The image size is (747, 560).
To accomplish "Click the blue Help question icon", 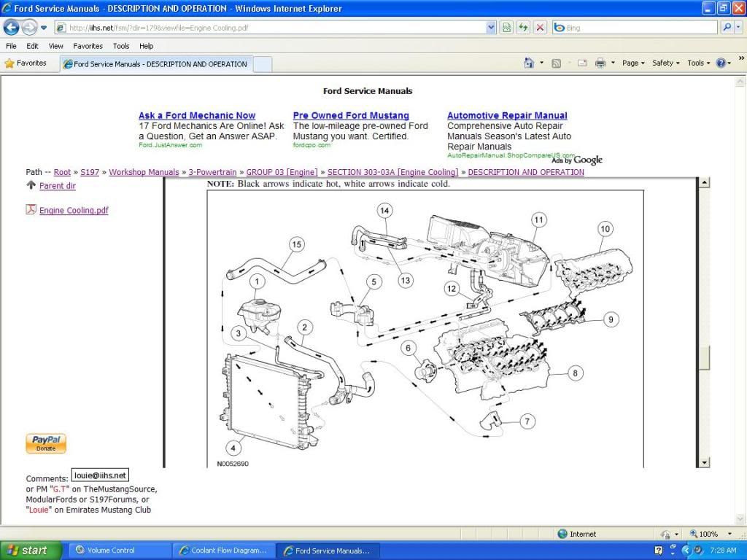I will (x=721, y=63).
